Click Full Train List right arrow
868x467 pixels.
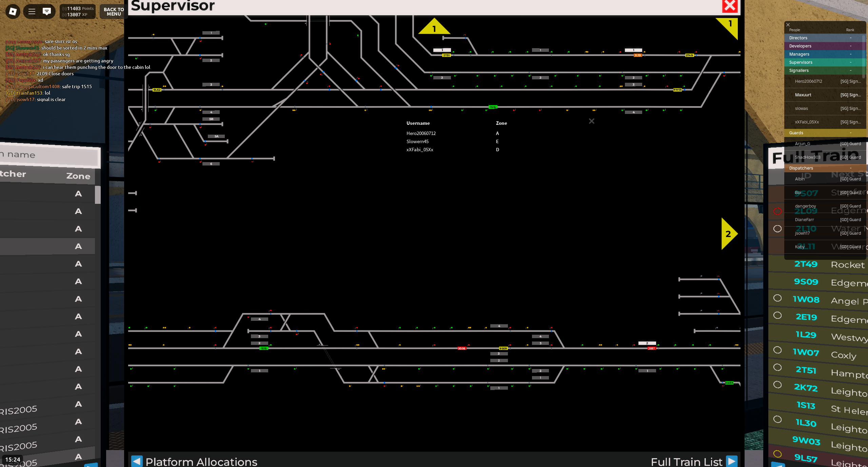(x=732, y=461)
